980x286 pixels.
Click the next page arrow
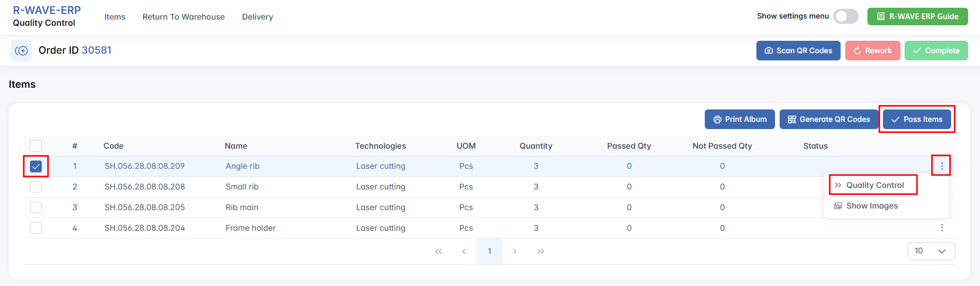coord(515,251)
